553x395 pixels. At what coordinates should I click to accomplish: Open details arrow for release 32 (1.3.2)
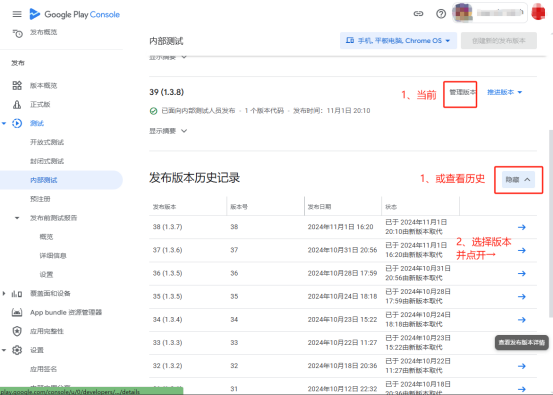[522, 366]
